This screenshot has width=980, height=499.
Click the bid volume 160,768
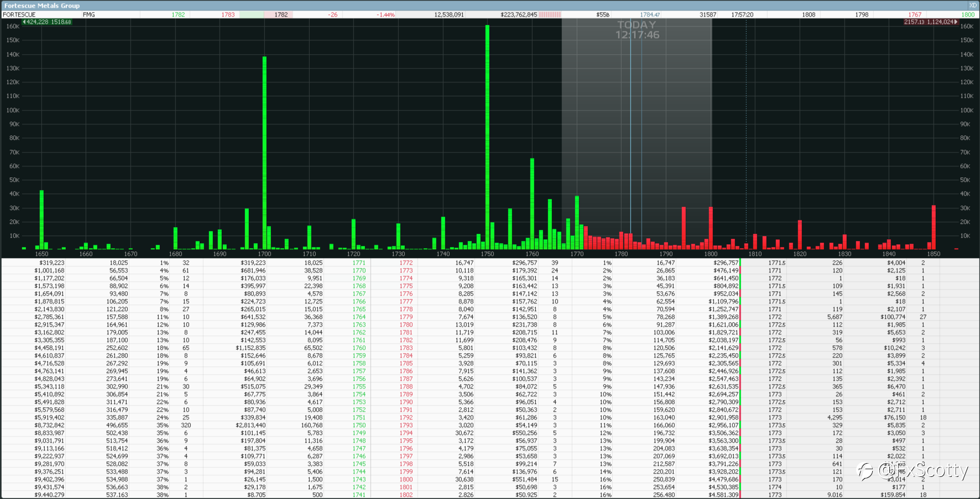311,426
